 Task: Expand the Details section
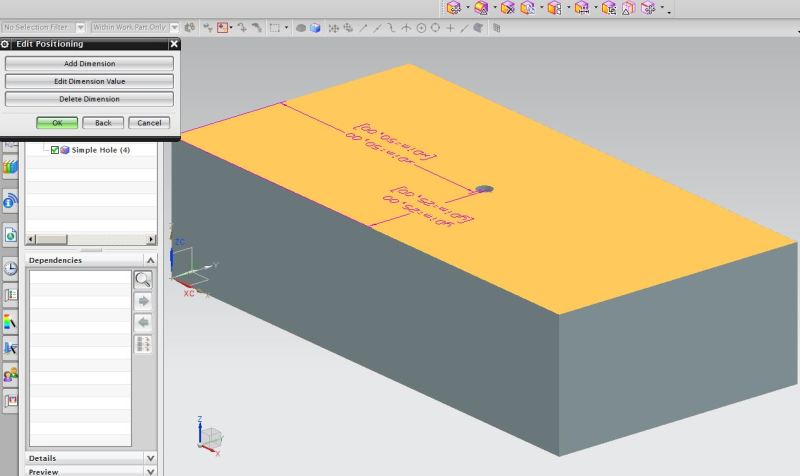point(151,458)
